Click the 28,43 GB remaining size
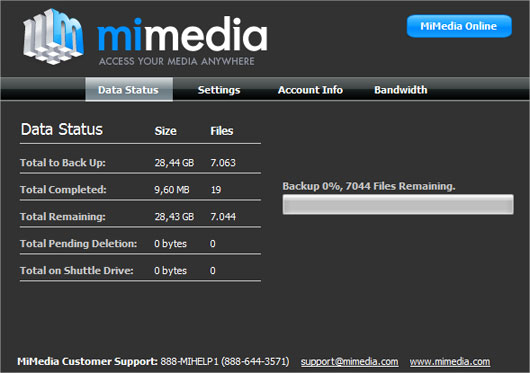The width and height of the screenshot is (530, 373). click(x=174, y=217)
